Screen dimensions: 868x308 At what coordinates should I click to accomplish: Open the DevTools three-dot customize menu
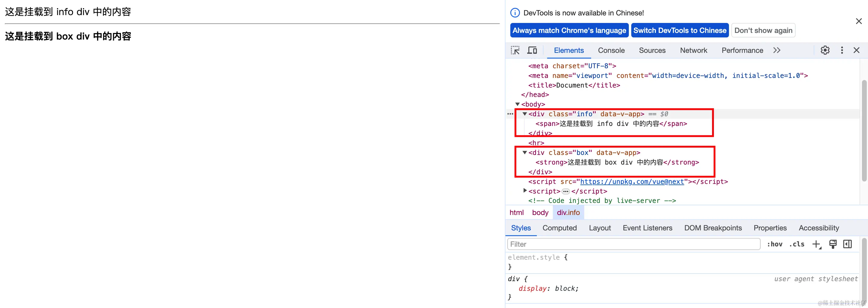click(x=842, y=50)
